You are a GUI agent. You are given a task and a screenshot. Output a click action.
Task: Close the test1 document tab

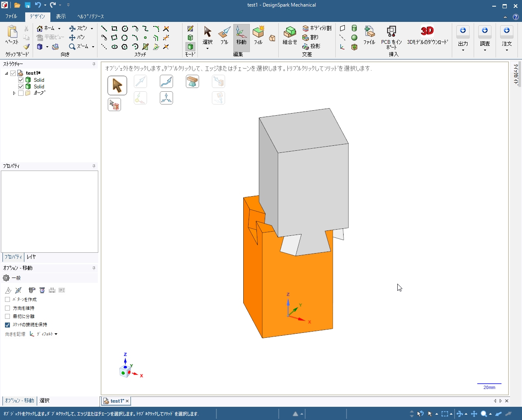[127, 401]
